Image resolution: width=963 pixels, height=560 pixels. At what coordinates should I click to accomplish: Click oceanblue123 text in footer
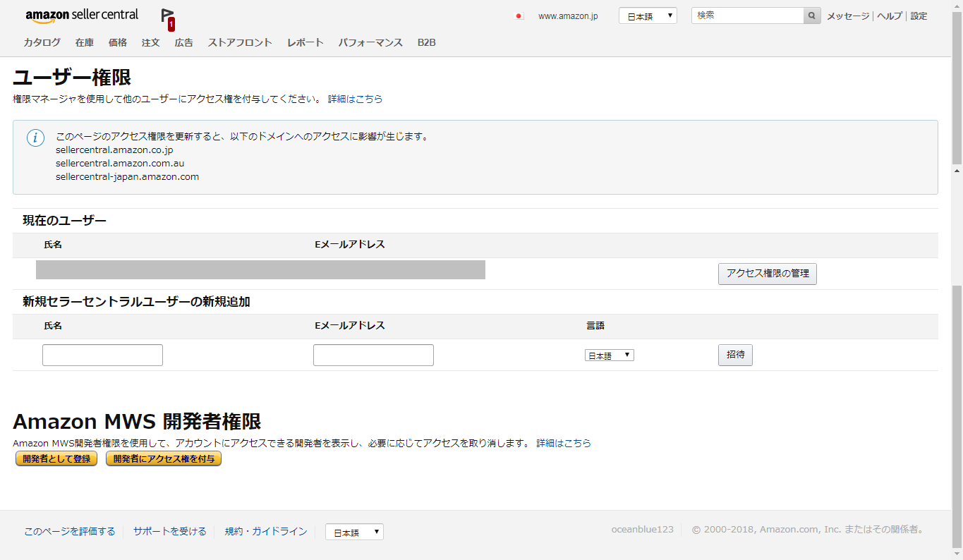coord(642,529)
